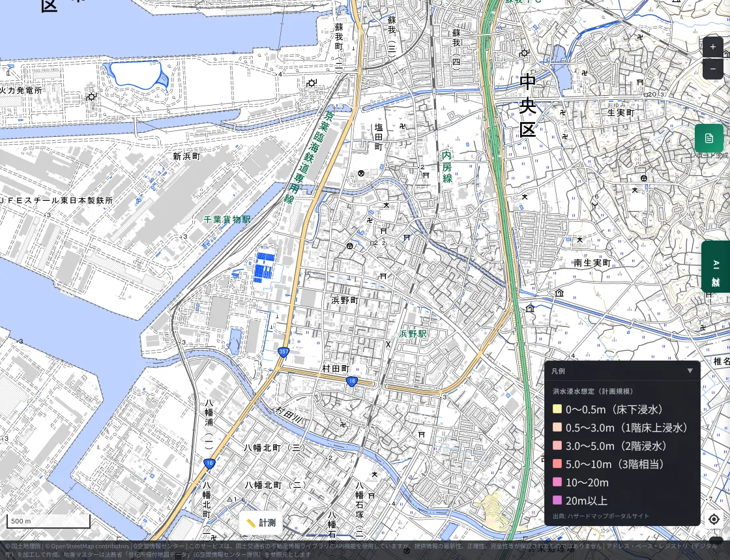Click the 0〜0.5m yellow legend swatch
Screen dimensions: 730x560
(x=557, y=409)
